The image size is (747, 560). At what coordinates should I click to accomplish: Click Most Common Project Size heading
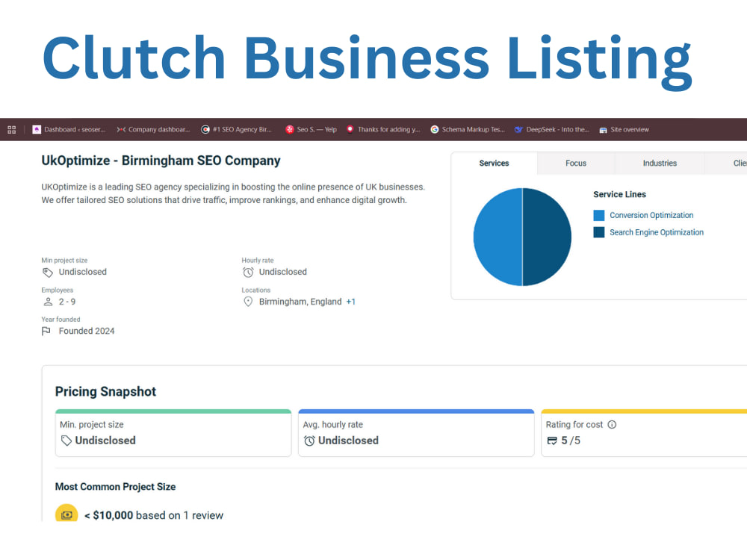(115, 487)
